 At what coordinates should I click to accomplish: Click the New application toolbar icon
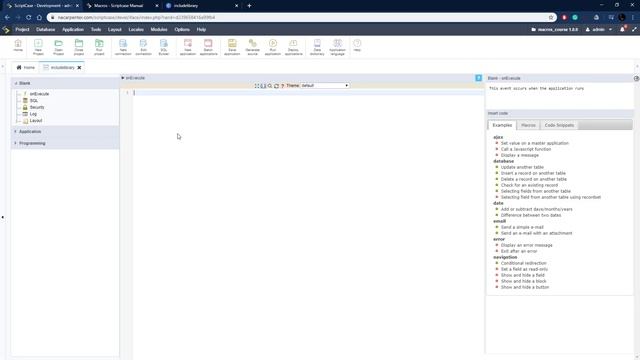tap(188, 47)
